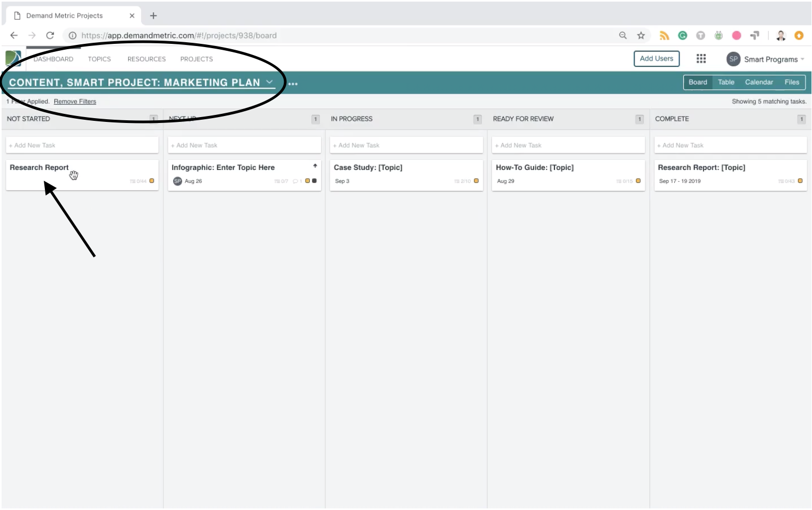Click the Complete column count badge
Viewport: 812px width, 510px height.
pos(801,119)
